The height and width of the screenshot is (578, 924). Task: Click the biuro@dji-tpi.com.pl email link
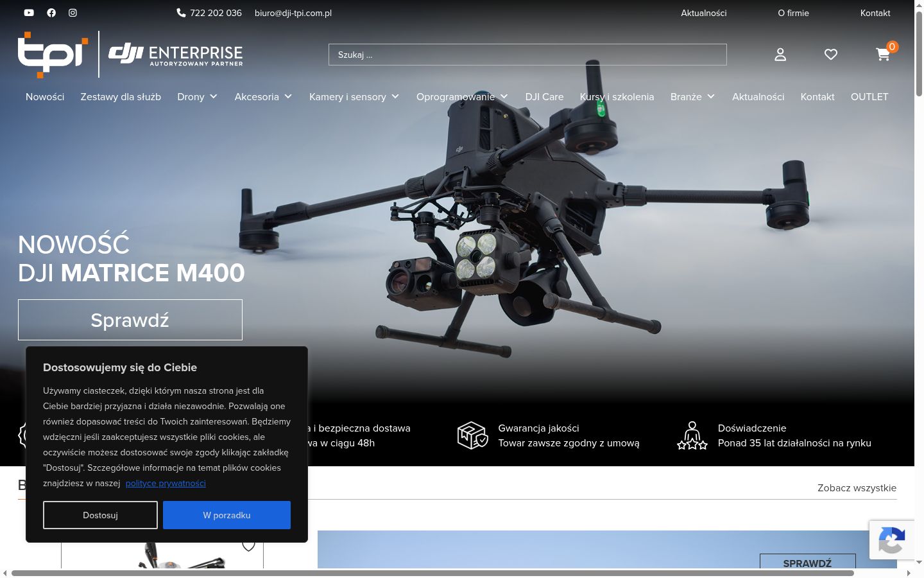tap(293, 13)
